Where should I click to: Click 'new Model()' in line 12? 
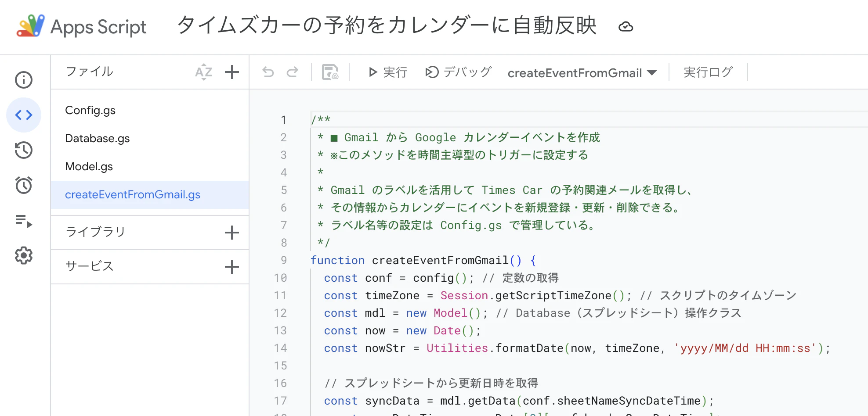point(444,313)
